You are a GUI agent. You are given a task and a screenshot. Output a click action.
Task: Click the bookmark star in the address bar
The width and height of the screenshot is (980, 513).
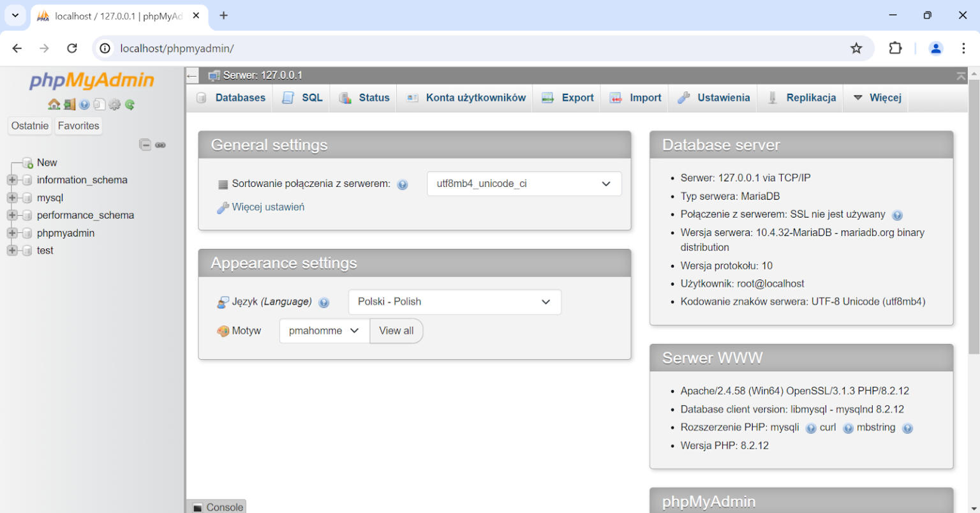click(856, 48)
